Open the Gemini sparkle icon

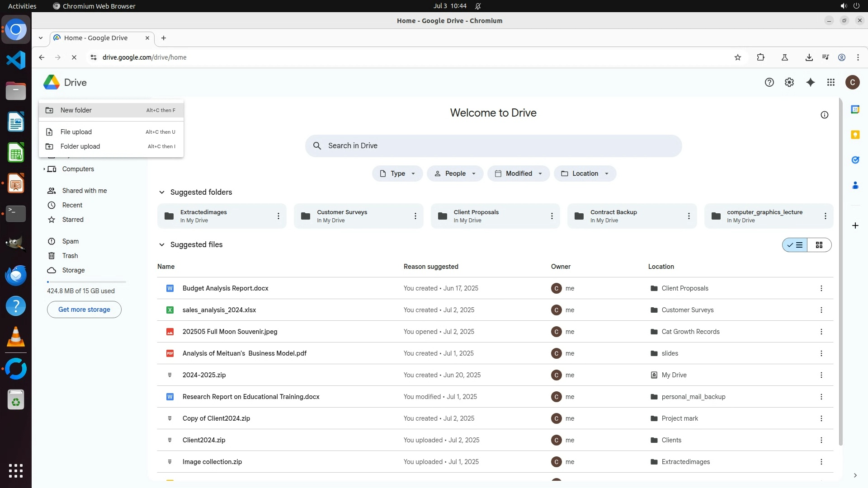coord(811,82)
